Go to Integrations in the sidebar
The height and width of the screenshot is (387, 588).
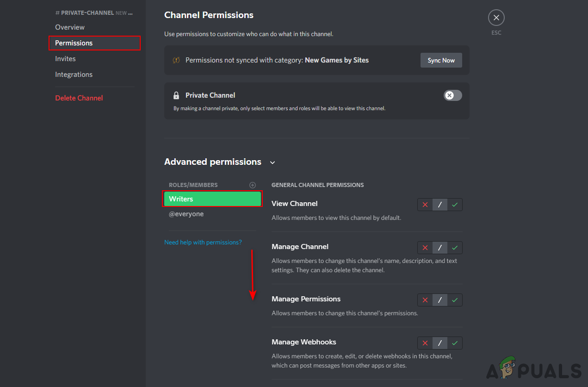[74, 75]
